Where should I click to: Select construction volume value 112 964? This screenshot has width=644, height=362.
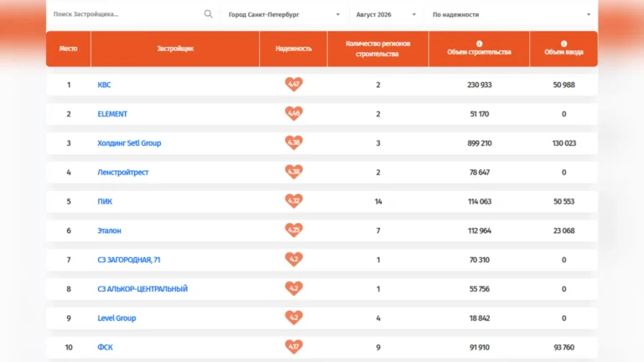pyautogui.click(x=480, y=230)
